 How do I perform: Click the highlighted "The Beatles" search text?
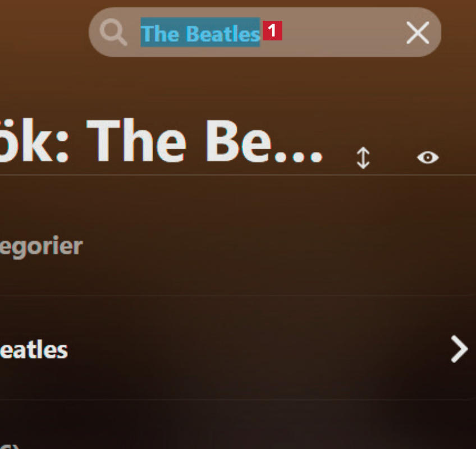[200, 34]
